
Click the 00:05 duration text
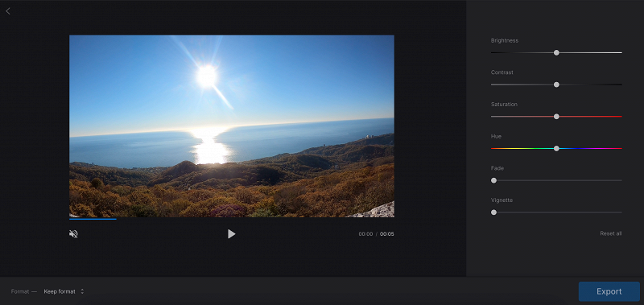pyautogui.click(x=387, y=234)
